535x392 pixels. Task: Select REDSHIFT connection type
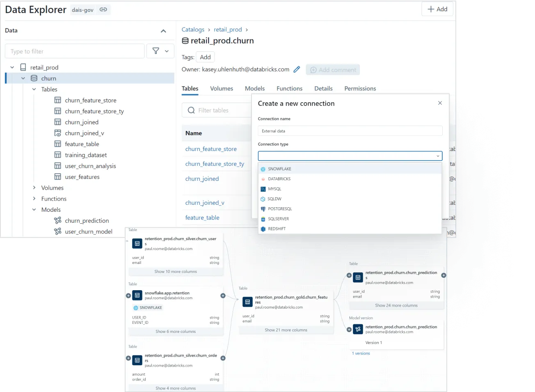pyautogui.click(x=350, y=229)
